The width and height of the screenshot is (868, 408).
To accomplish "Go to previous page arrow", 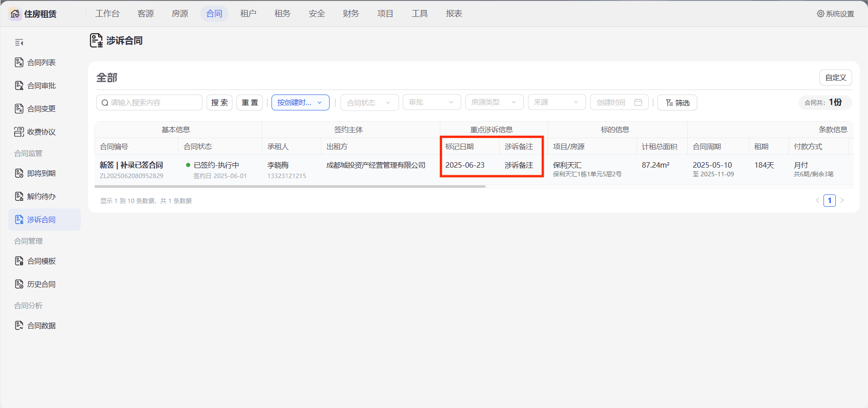I will 817,200.
